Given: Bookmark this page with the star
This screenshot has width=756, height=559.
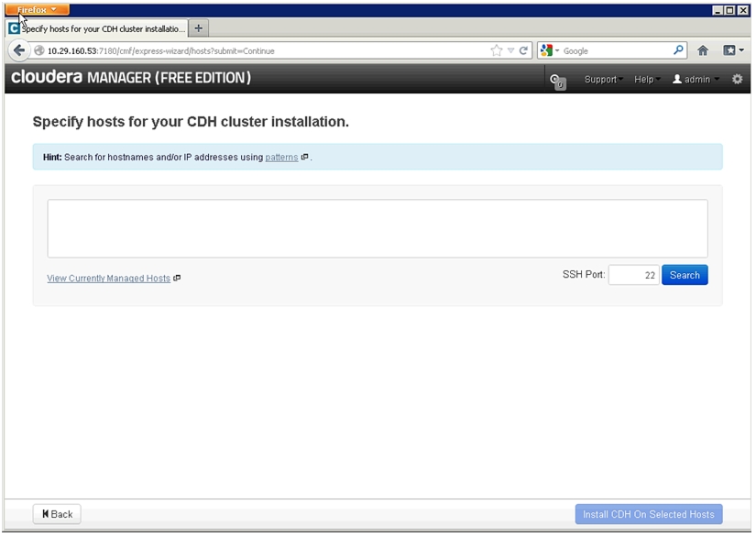Looking at the screenshot, I should [496, 50].
